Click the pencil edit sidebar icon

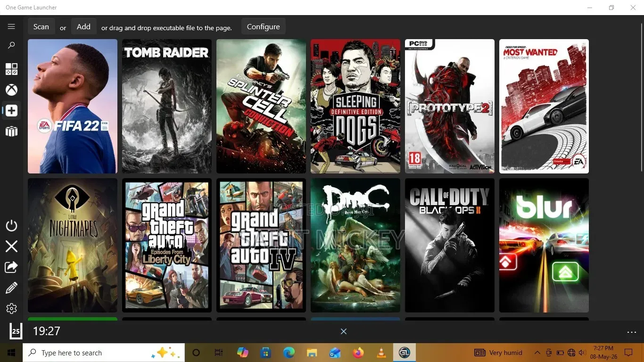(x=11, y=288)
